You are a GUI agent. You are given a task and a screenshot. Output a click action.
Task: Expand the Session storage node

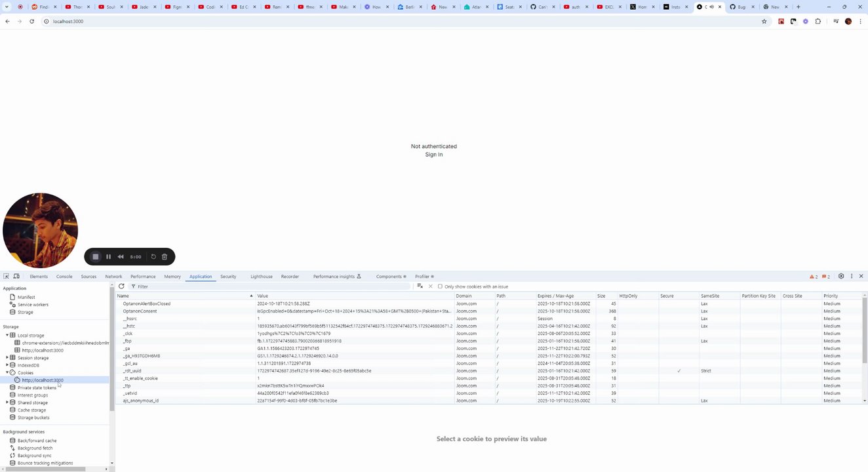click(7, 358)
